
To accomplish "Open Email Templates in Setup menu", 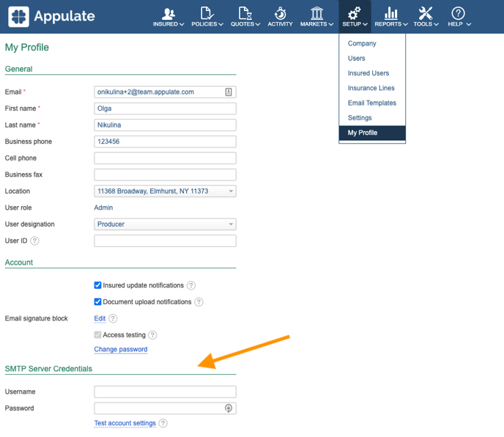I will point(372,103).
